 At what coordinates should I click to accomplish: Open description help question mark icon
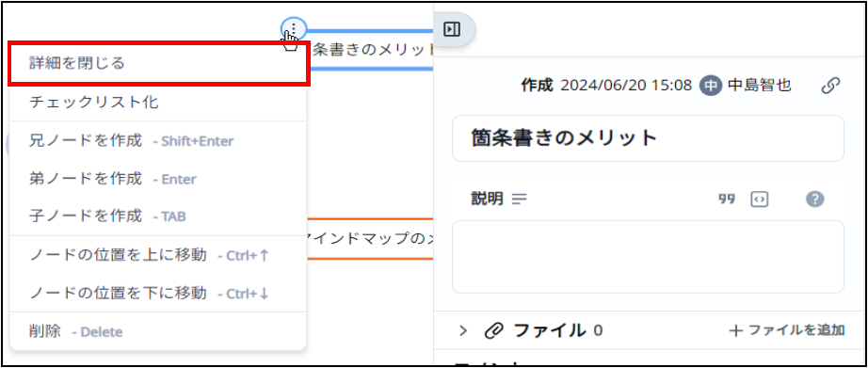click(x=815, y=200)
